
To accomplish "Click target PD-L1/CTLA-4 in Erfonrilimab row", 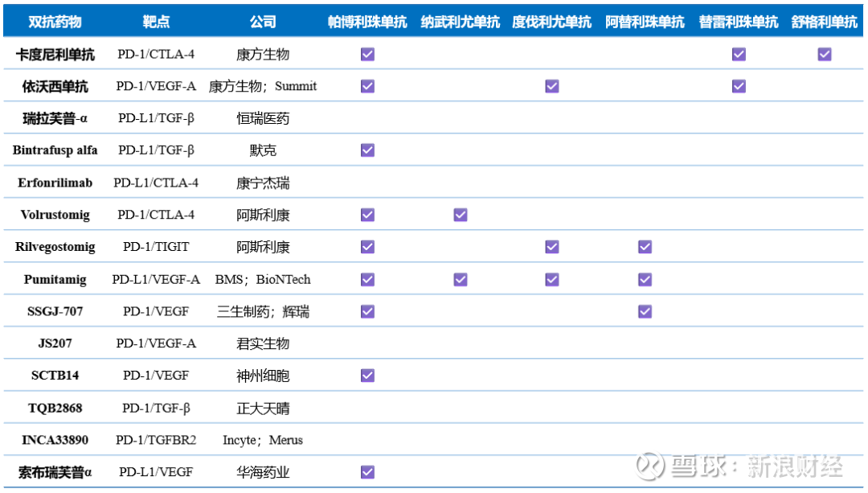I will 156,183.
